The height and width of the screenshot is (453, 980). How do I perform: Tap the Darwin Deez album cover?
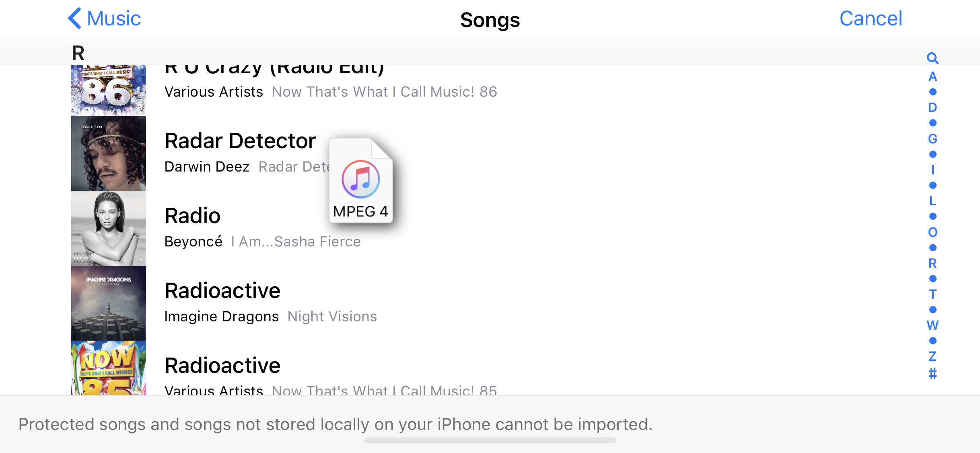point(109,153)
